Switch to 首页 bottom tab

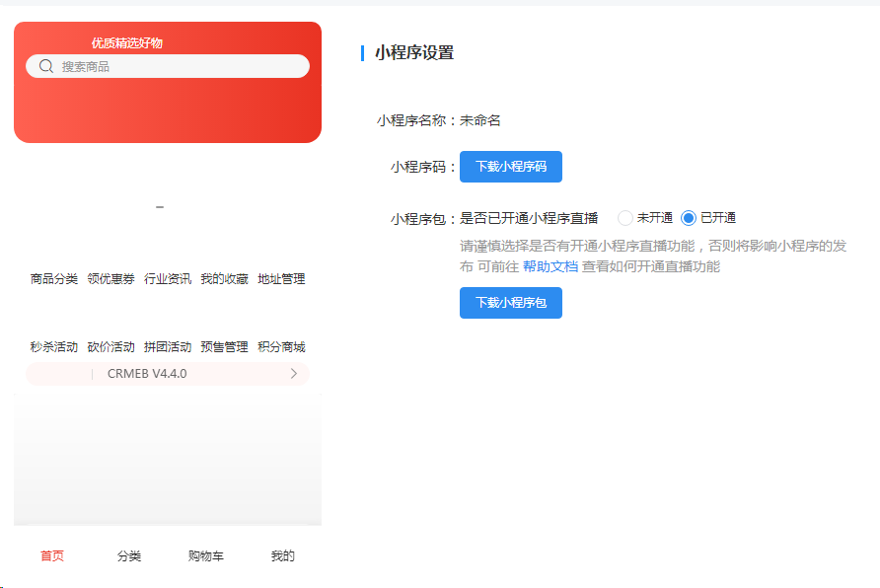point(52,556)
